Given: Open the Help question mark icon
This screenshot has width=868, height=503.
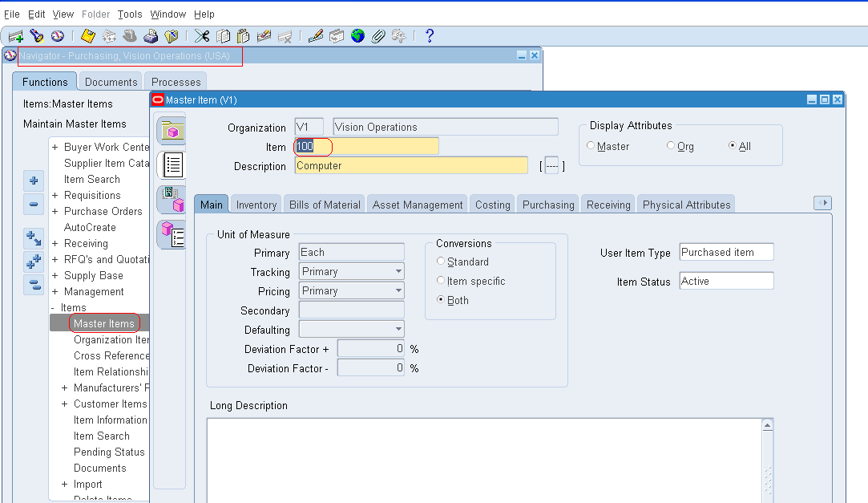Looking at the screenshot, I should point(430,36).
